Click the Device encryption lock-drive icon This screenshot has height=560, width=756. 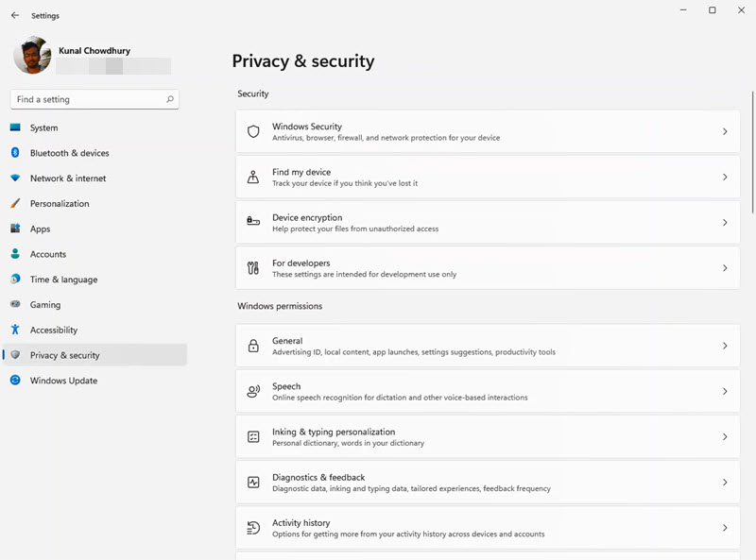253,222
